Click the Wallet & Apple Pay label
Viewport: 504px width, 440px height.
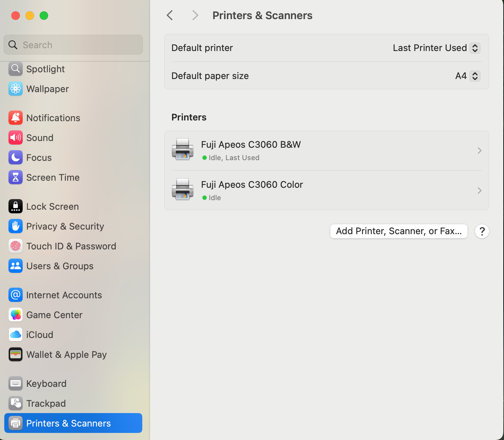(x=67, y=355)
